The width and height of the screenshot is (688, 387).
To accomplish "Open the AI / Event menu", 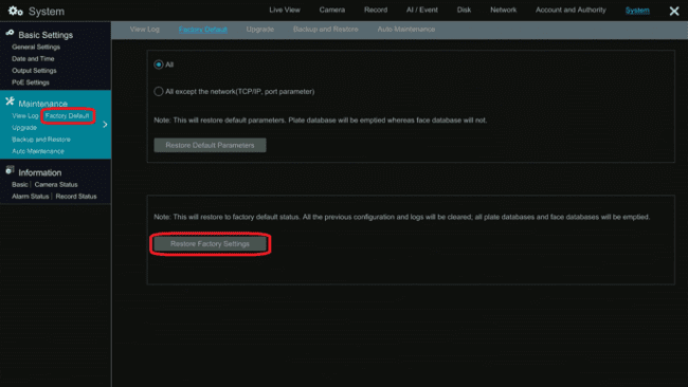I will pyautogui.click(x=422, y=10).
